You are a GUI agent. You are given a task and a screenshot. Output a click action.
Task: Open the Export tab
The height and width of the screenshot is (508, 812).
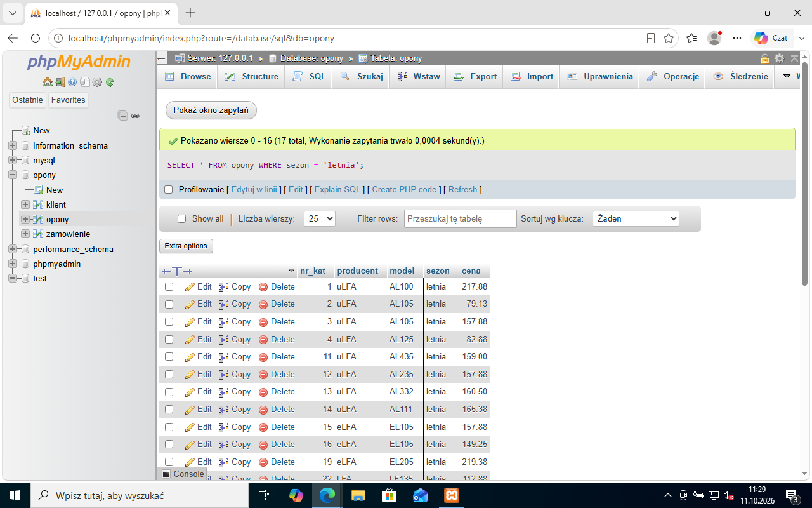pos(475,76)
